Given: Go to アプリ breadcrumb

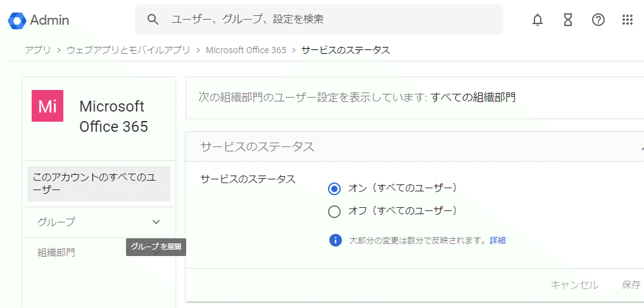Looking at the screenshot, I should (x=38, y=50).
